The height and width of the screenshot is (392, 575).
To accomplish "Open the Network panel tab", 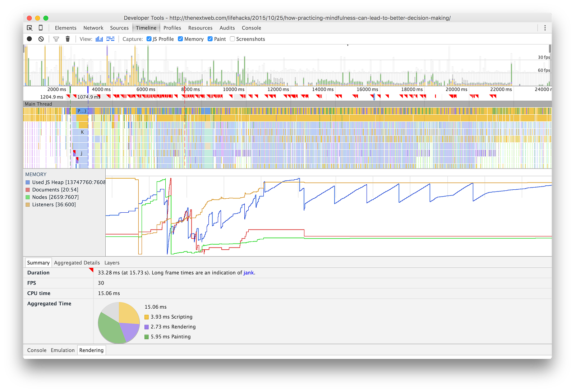I will coord(93,28).
